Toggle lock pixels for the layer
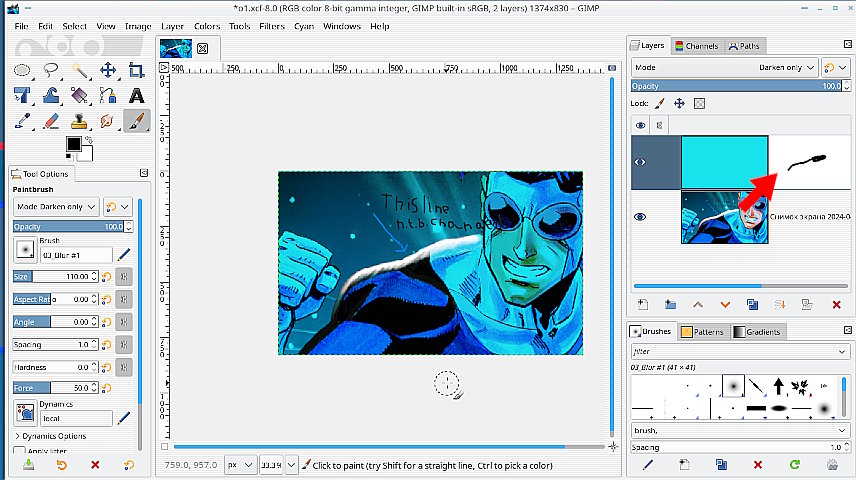The image size is (856, 480). point(659,103)
